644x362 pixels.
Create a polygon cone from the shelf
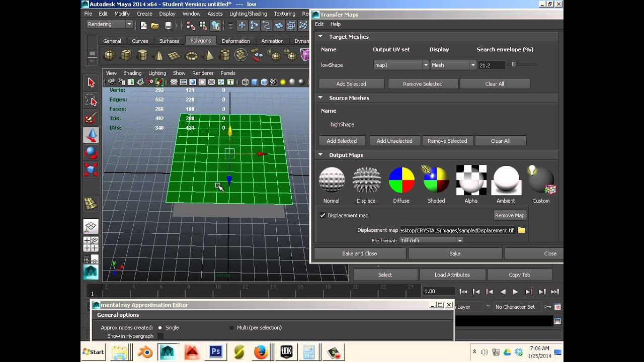158,55
